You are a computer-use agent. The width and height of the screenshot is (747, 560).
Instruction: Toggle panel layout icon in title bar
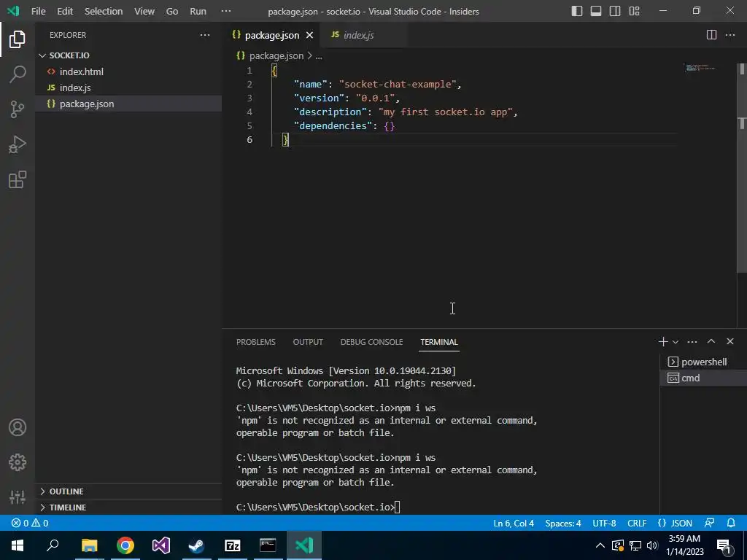(596, 11)
